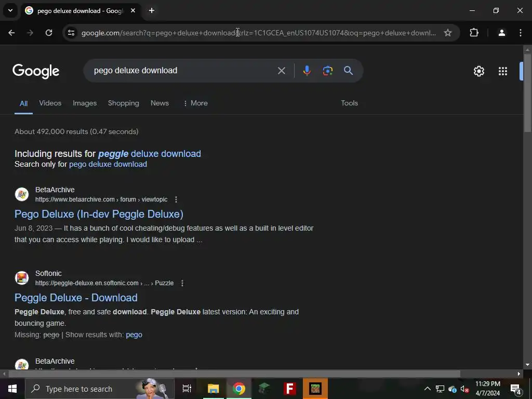Close the pego deluxe download tab
Viewport: 532px width, 399px height.
tap(133, 10)
